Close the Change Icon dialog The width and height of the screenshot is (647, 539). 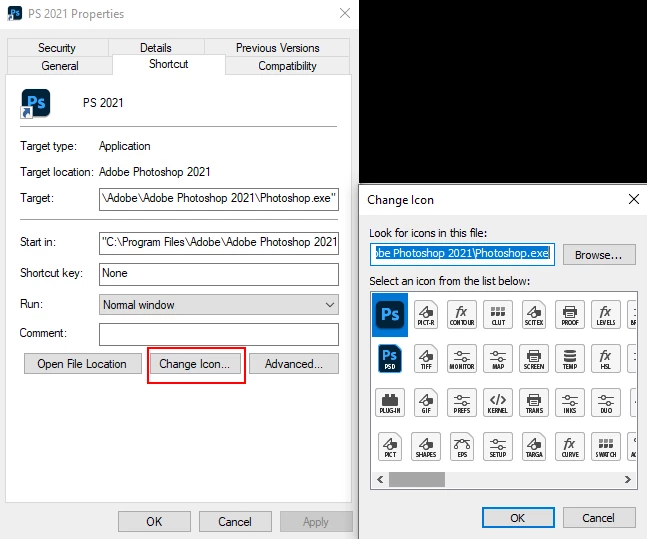[x=633, y=199]
